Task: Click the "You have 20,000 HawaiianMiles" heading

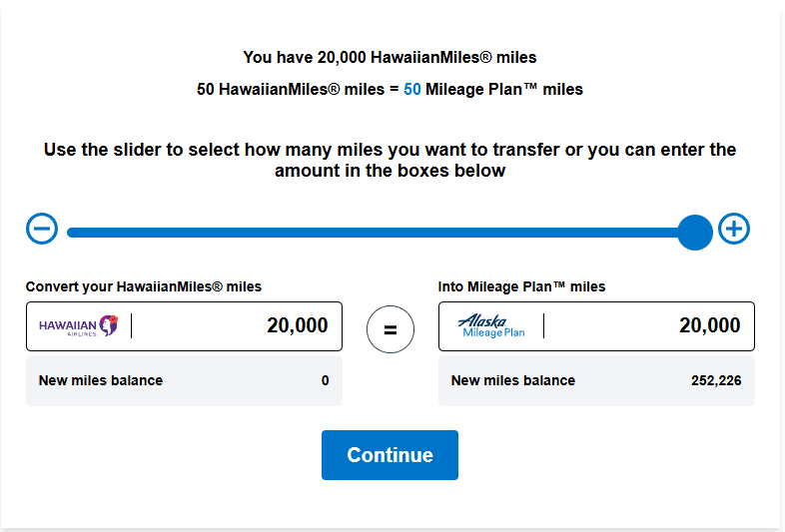Action: (x=390, y=58)
